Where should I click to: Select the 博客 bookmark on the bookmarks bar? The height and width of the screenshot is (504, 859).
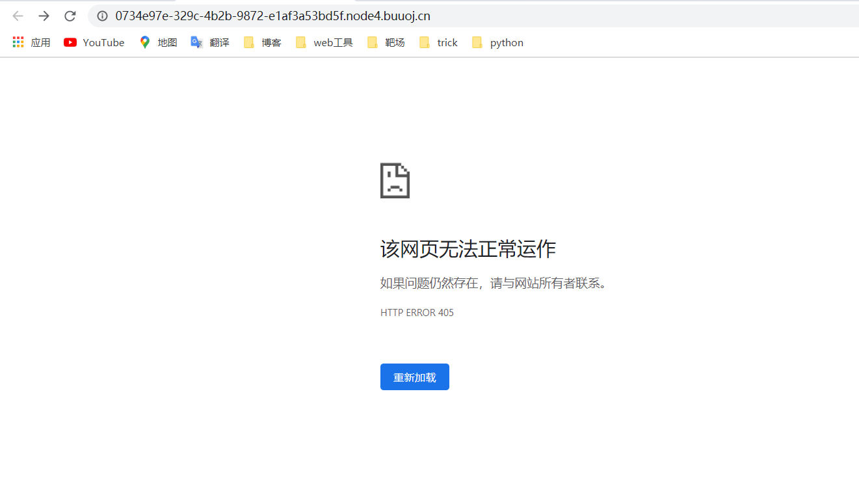[271, 42]
